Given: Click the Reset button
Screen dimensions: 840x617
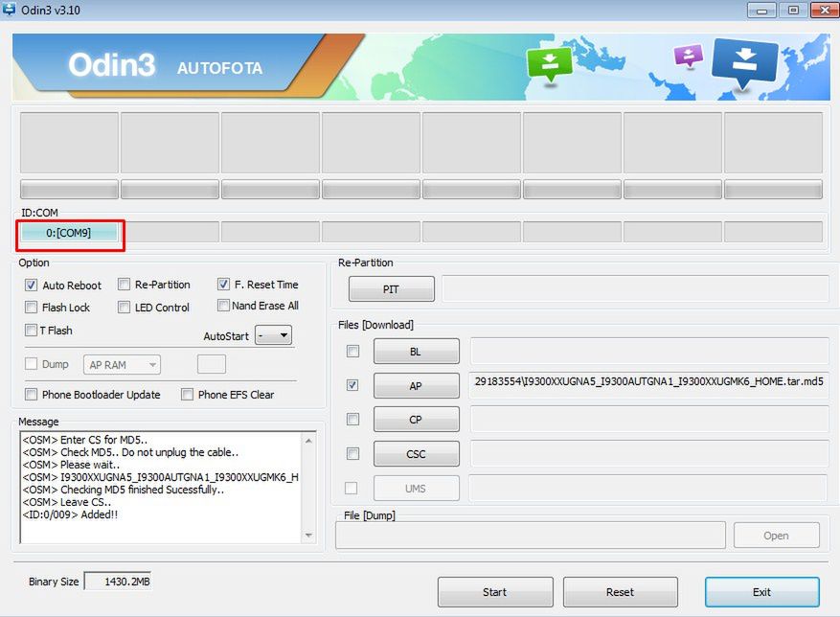Looking at the screenshot, I should click(621, 592).
